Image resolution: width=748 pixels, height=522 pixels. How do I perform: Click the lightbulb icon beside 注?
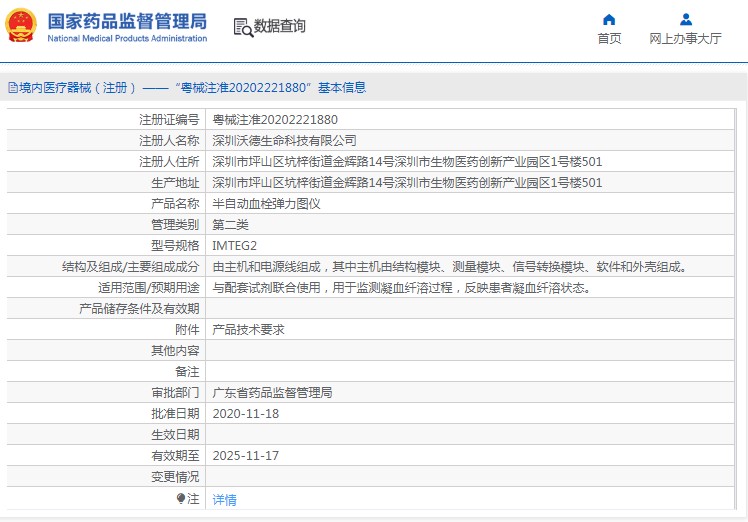tap(180, 499)
